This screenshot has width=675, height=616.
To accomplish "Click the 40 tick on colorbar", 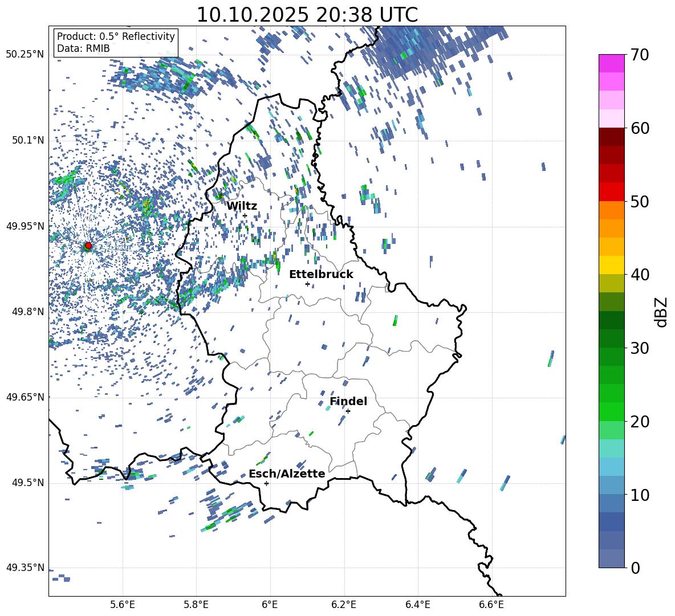I will [x=639, y=275].
